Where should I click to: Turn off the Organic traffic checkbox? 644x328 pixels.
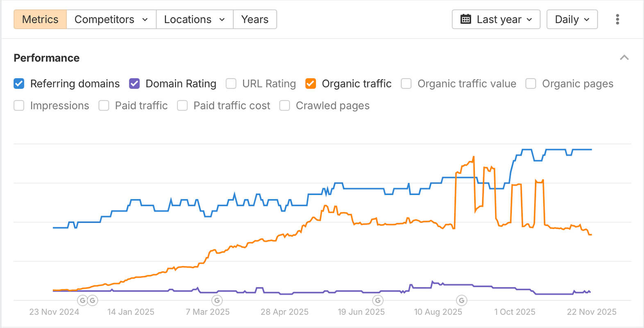pyautogui.click(x=311, y=84)
